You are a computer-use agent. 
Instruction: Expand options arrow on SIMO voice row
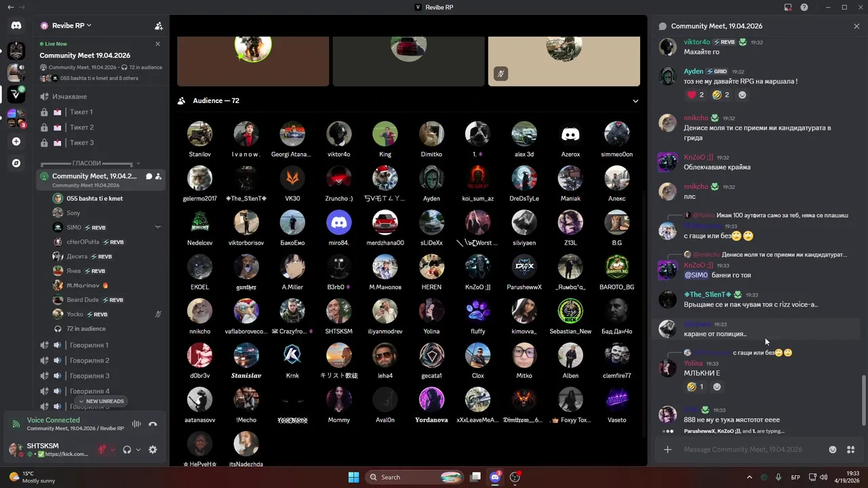158,227
